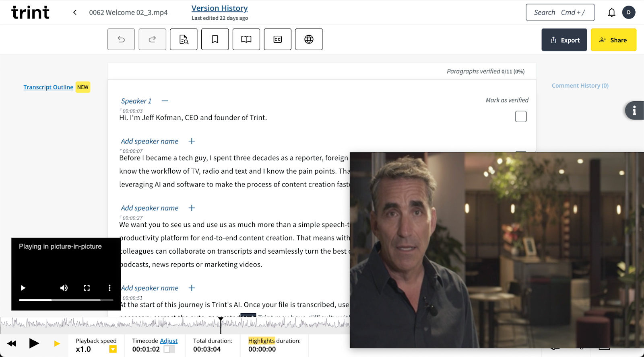Open the vocabulary book icon

coord(246,39)
